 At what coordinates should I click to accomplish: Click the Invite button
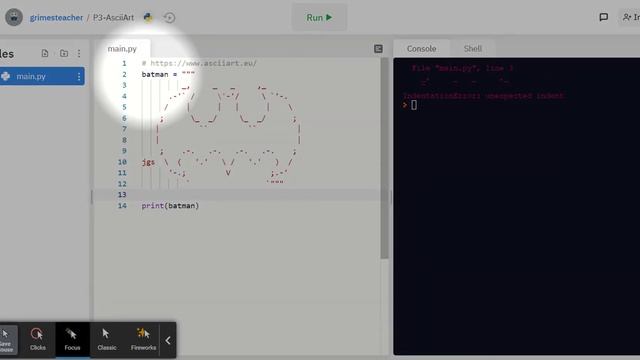[x=630, y=17]
